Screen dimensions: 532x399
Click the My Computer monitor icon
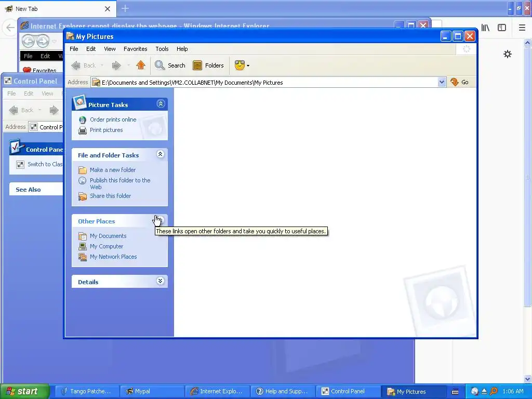pyautogui.click(x=83, y=246)
